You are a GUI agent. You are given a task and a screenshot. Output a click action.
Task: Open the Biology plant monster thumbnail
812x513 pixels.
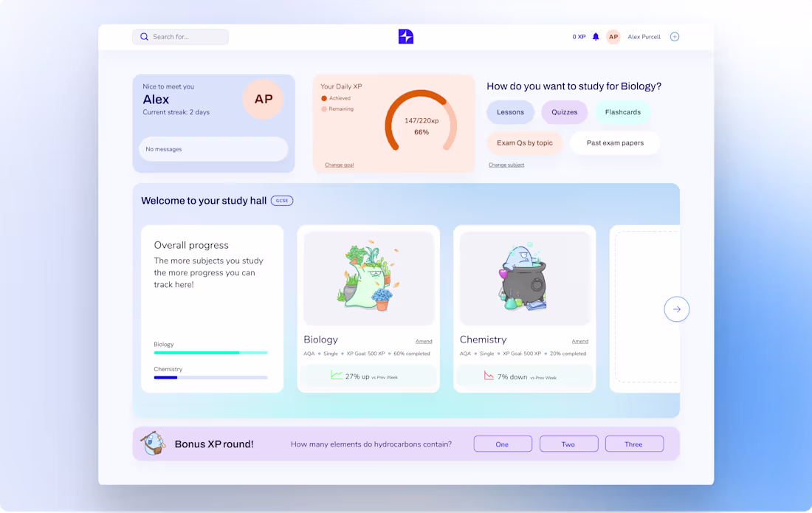tap(368, 278)
